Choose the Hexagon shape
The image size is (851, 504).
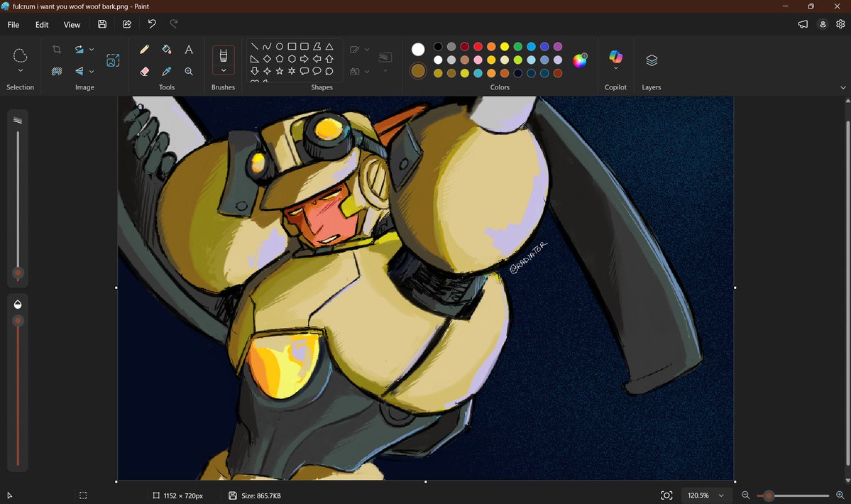pos(292,59)
